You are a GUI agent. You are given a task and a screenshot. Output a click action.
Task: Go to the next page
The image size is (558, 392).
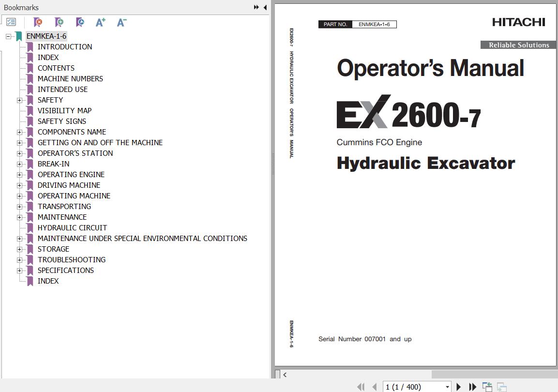click(x=459, y=387)
